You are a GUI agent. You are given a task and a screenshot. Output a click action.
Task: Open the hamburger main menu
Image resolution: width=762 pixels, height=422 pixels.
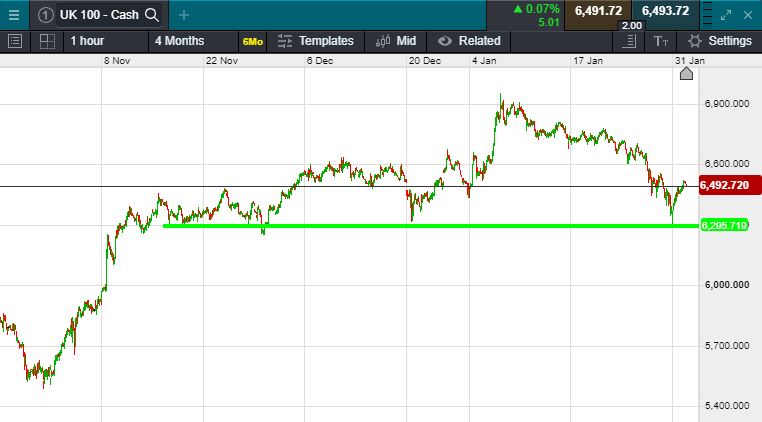coord(14,15)
